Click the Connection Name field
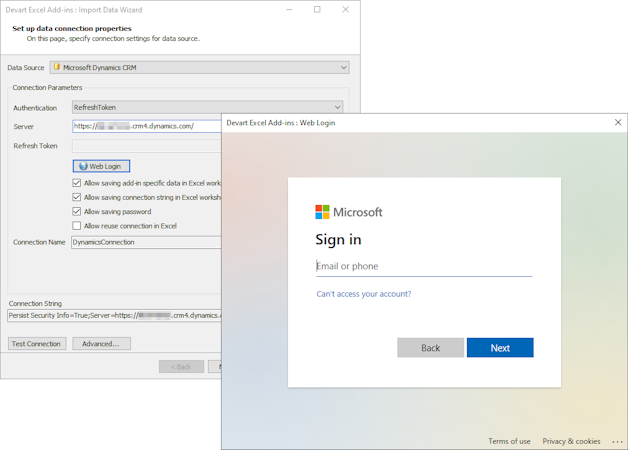The height and width of the screenshot is (450, 628). 146,242
